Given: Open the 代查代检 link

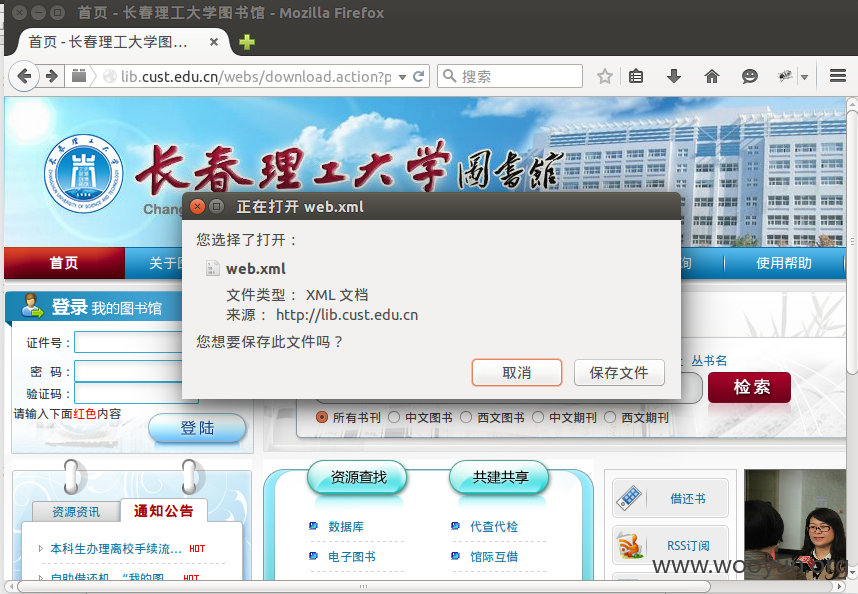Looking at the screenshot, I should tap(494, 526).
